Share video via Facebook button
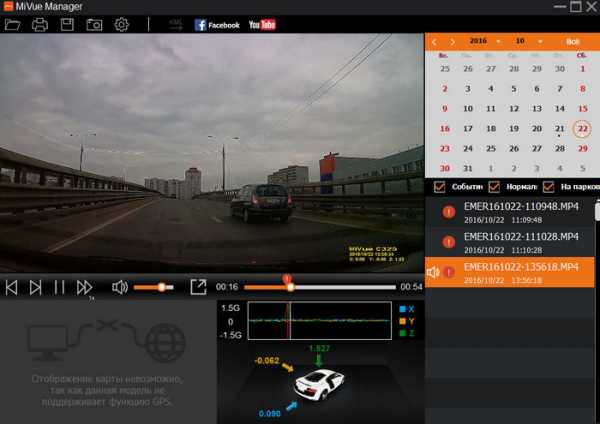The width and height of the screenshot is (600, 424). 217,24
